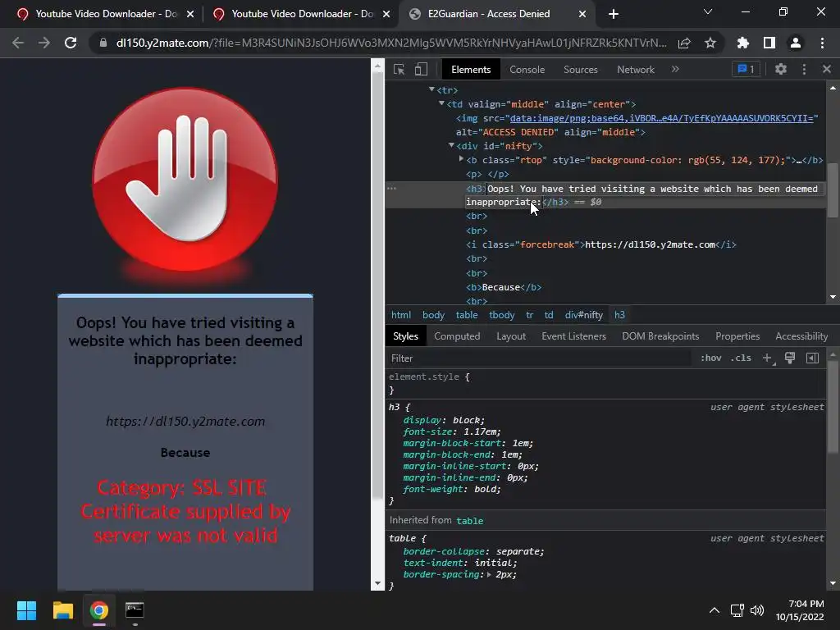Open a new browser tab
Image resolution: width=840 pixels, height=630 pixels.
(x=614, y=14)
